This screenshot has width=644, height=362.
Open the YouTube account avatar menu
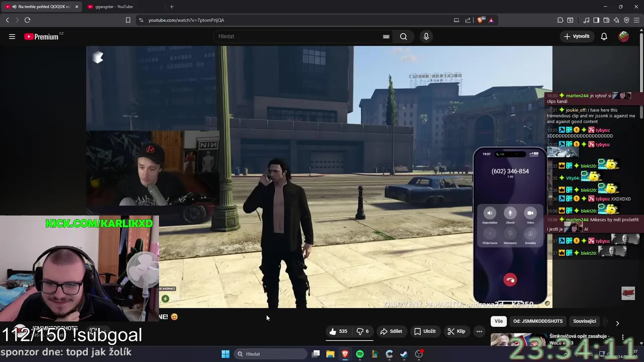(624, 36)
